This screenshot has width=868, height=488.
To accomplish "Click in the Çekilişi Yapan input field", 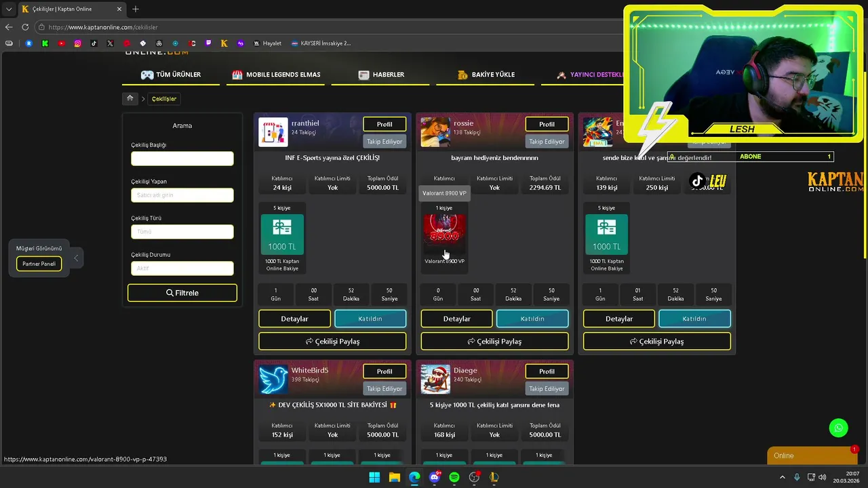I will pos(182,195).
